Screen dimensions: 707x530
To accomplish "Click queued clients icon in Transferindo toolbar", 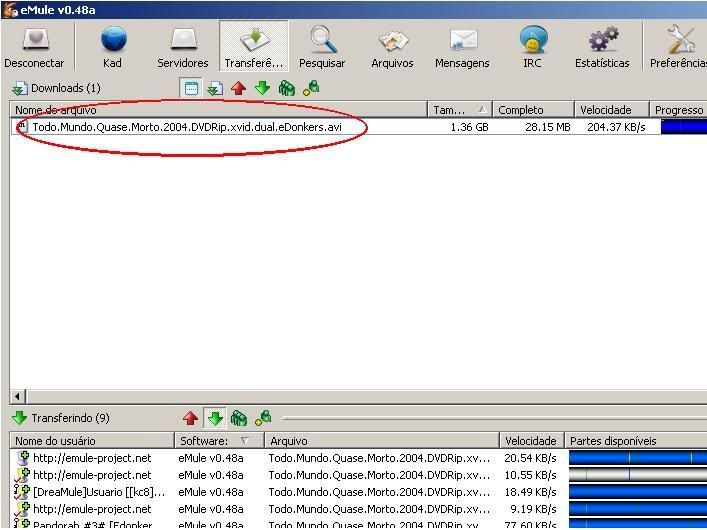I will (239, 418).
